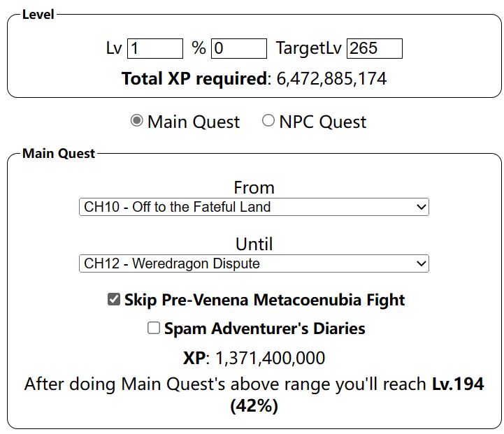This screenshot has height=434, width=504.
Task: Click the Lv input field
Action: pos(154,48)
